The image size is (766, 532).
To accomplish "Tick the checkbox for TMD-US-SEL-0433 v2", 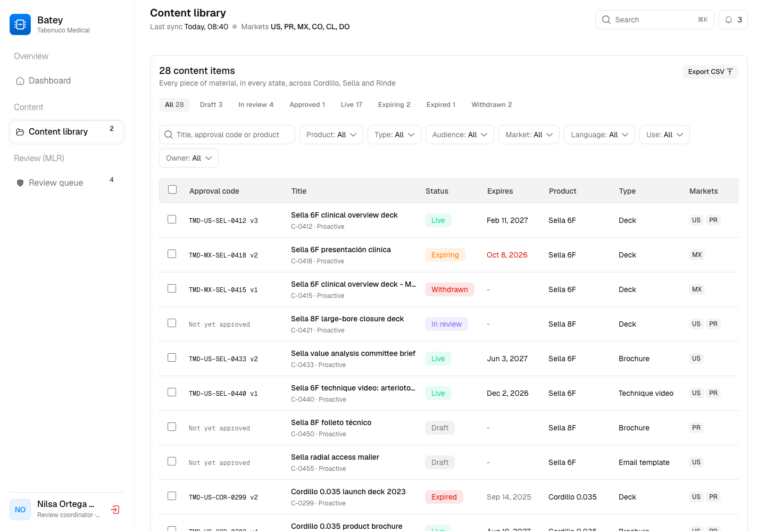I will click(x=172, y=358).
